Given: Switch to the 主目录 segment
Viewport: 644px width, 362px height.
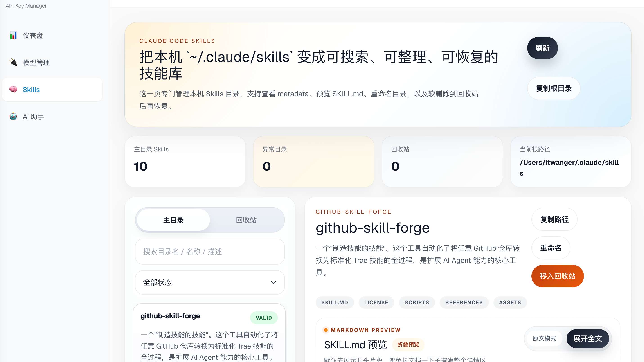Looking at the screenshot, I should 173,220.
